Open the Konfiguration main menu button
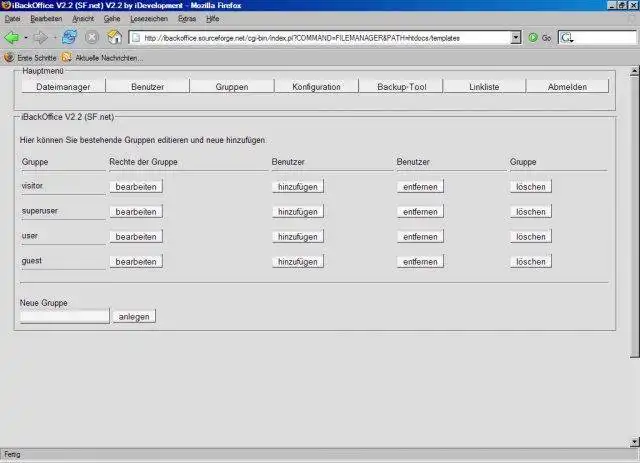 point(316,87)
